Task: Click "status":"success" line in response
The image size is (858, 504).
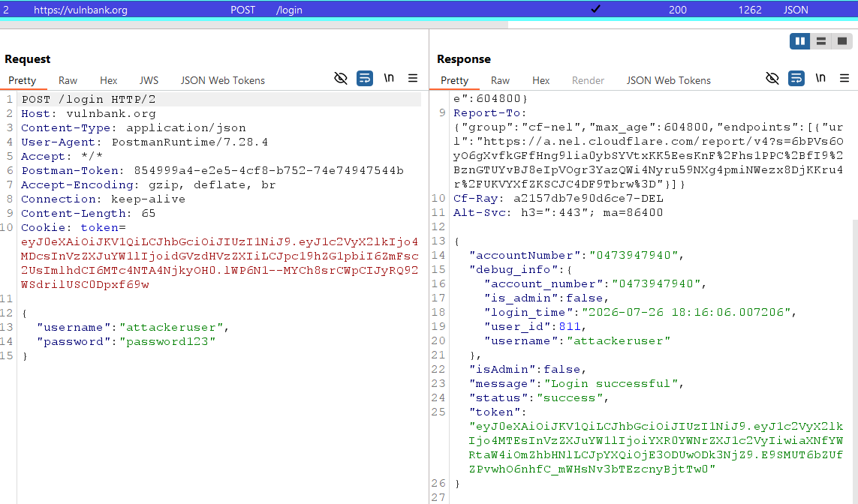Action: click(x=539, y=398)
